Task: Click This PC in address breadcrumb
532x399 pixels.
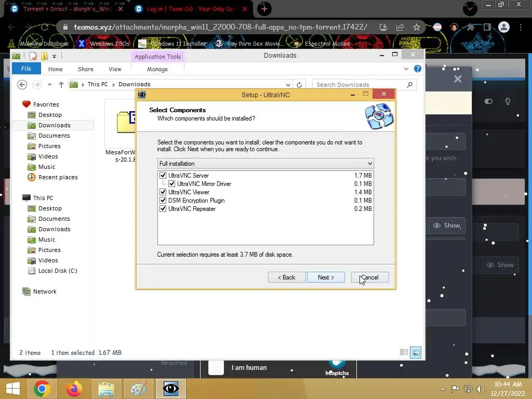Action: (x=98, y=84)
